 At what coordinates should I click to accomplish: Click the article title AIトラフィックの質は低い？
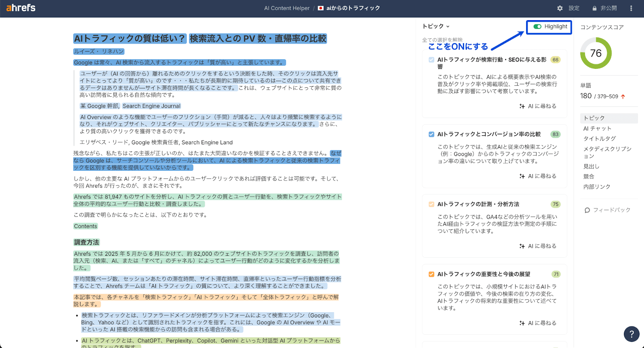[130, 39]
